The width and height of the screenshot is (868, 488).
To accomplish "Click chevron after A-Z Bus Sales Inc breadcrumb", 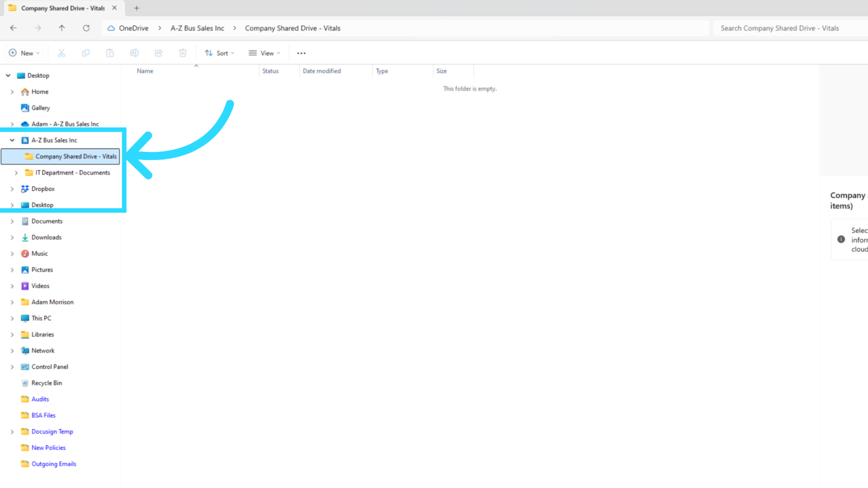I will click(235, 28).
